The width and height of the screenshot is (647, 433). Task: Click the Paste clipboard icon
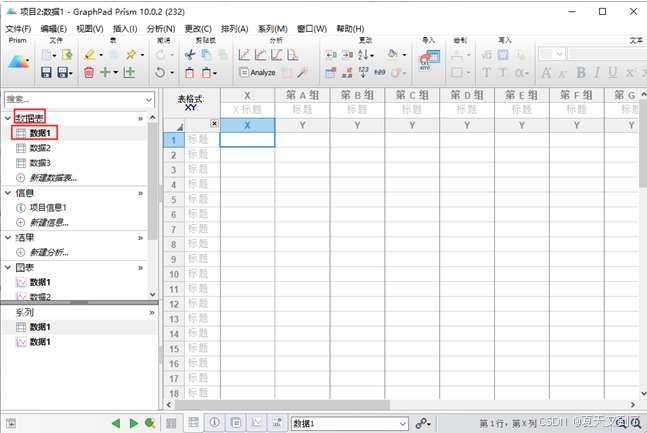pos(189,73)
